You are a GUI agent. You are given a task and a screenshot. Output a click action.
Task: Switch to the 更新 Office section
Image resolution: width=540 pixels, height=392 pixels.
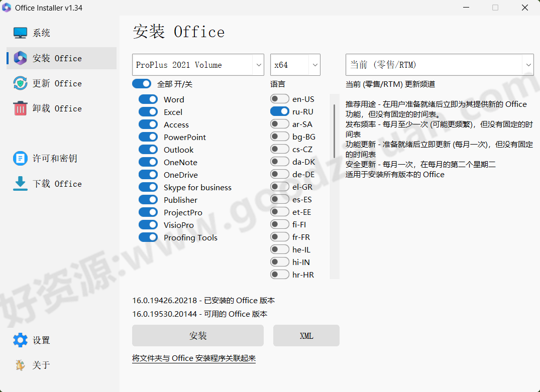[x=55, y=83]
